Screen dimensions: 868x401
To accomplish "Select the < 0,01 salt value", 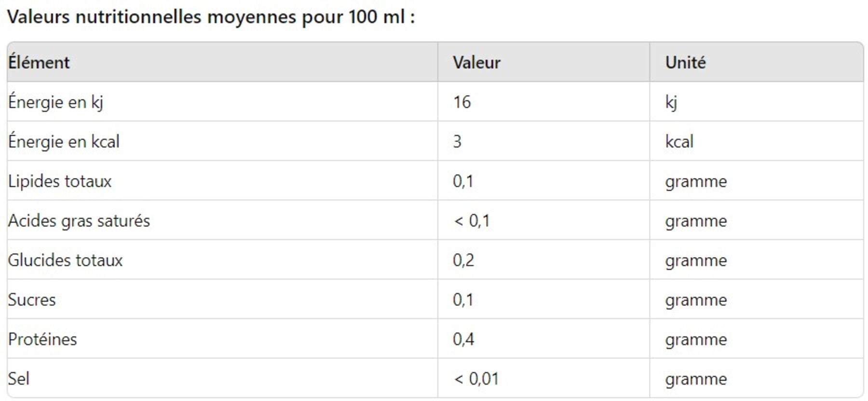I will click(x=476, y=379).
